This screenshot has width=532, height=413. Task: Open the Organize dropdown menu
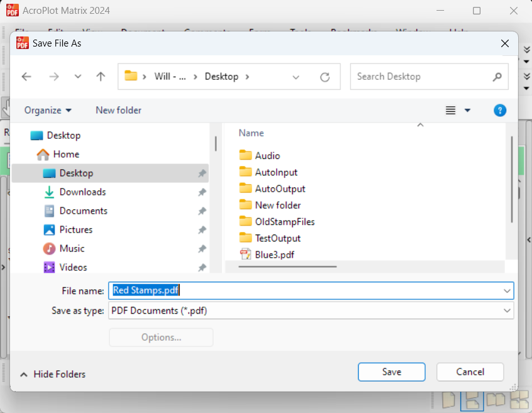pyautogui.click(x=48, y=111)
